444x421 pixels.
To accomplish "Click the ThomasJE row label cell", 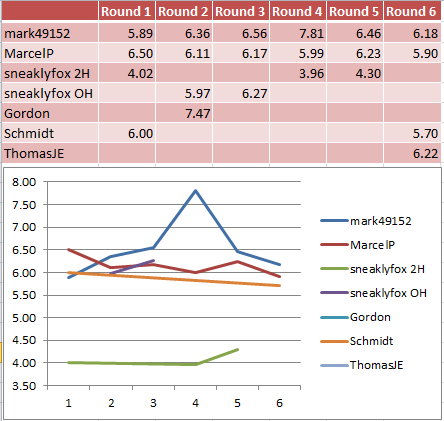I will click(50, 153).
